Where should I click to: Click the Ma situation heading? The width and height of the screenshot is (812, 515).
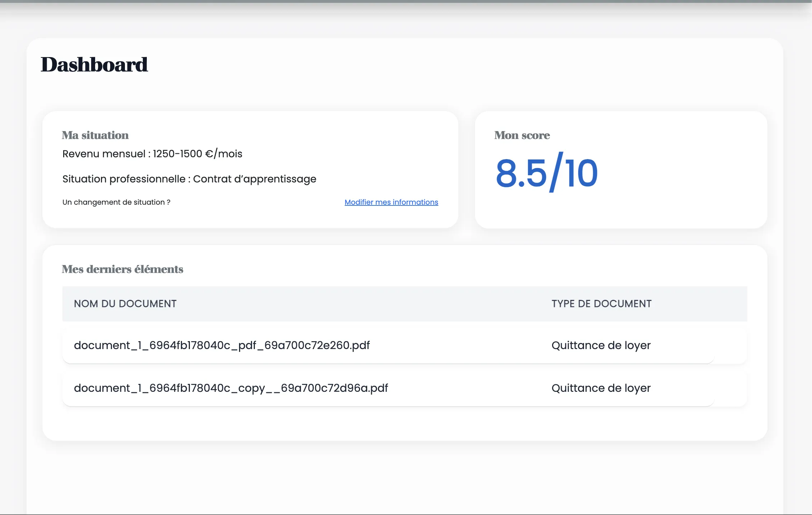(95, 135)
